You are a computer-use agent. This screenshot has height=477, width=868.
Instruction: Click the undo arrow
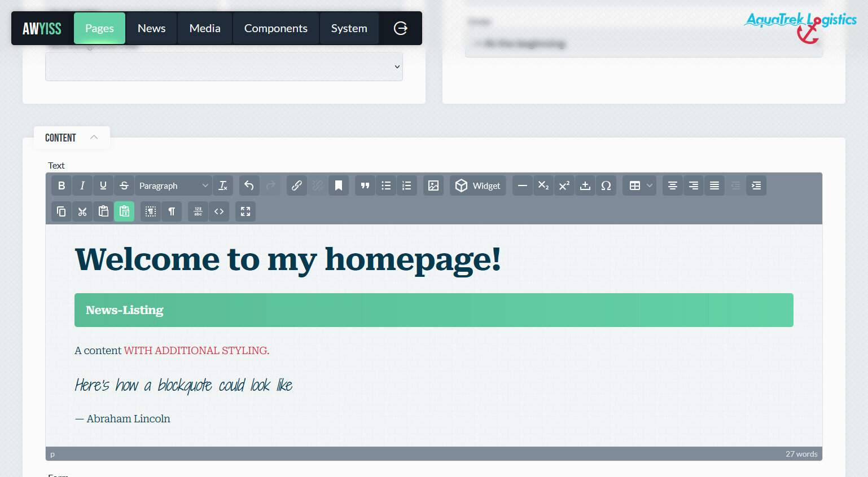pyautogui.click(x=249, y=185)
